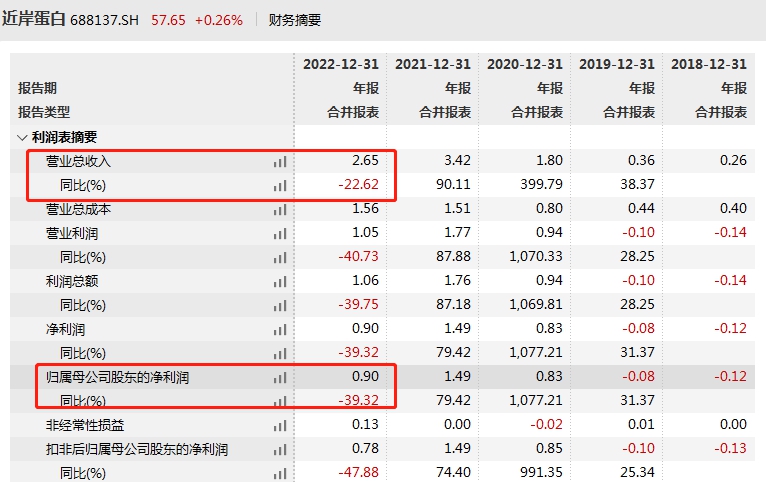The image size is (766, 482).
Task: Click the 报告类型 row label
Action: (x=44, y=112)
